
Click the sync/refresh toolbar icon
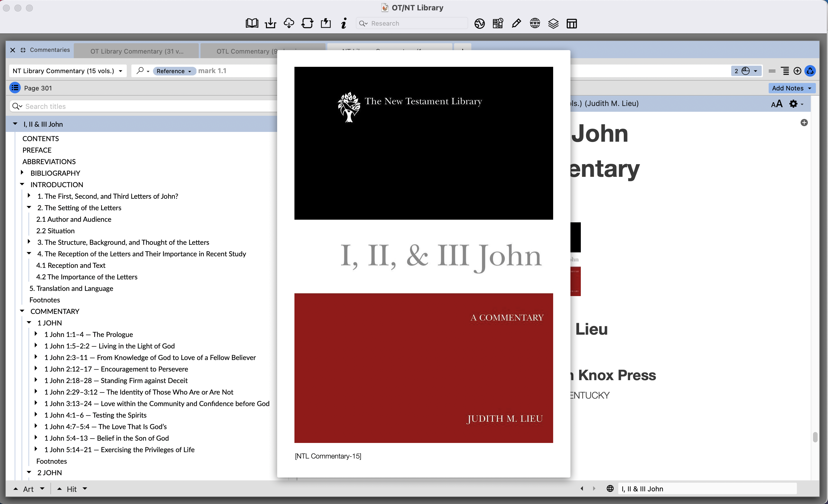pos(307,23)
